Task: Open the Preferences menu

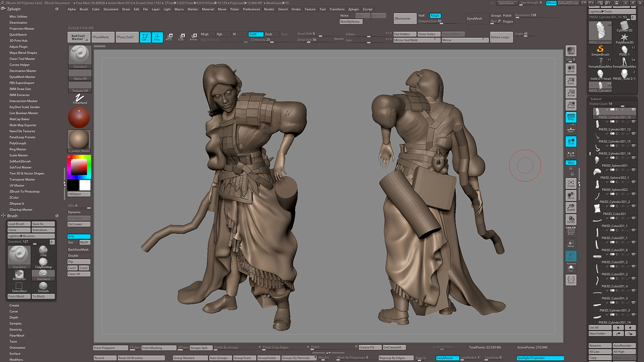Action: 251,9
